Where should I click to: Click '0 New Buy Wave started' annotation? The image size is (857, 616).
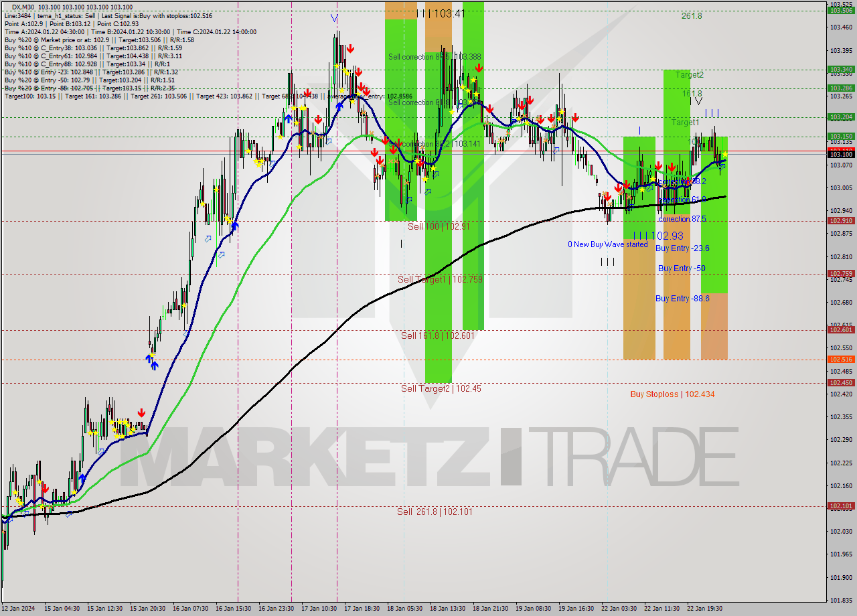tap(608, 244)
